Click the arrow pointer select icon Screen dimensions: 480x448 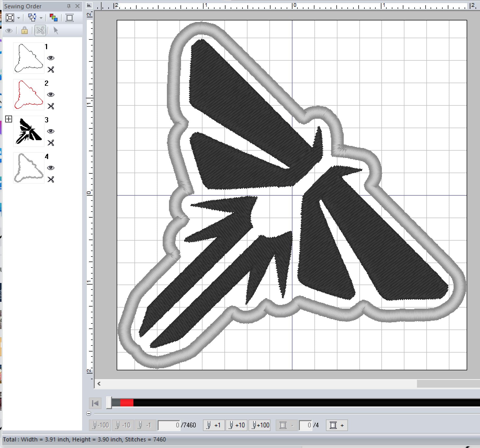[x=55, y=31]
